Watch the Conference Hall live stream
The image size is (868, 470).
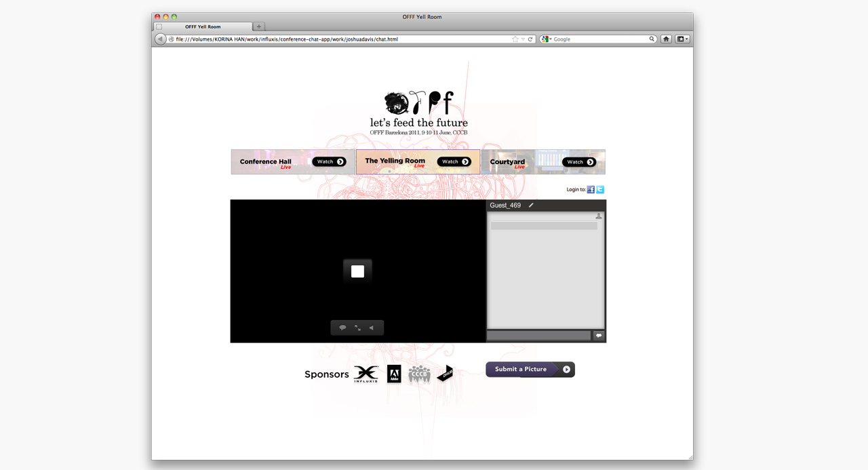[328, 161]
